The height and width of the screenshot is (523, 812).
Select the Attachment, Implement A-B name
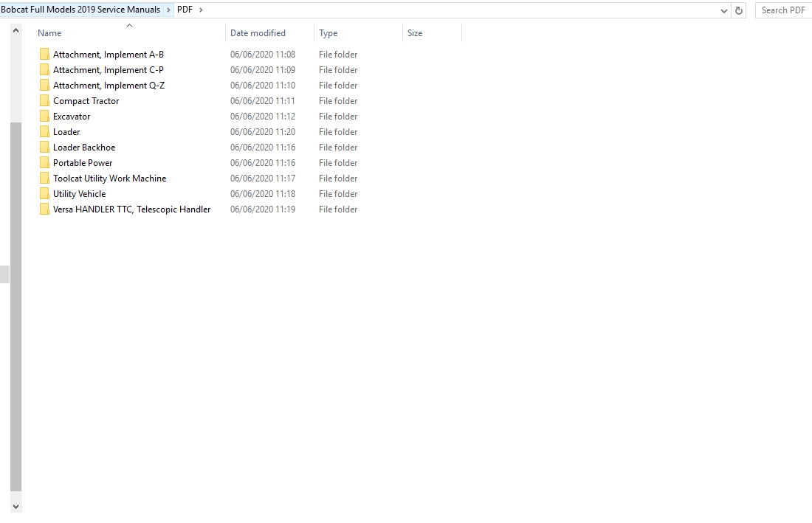(x=109, y=55)
